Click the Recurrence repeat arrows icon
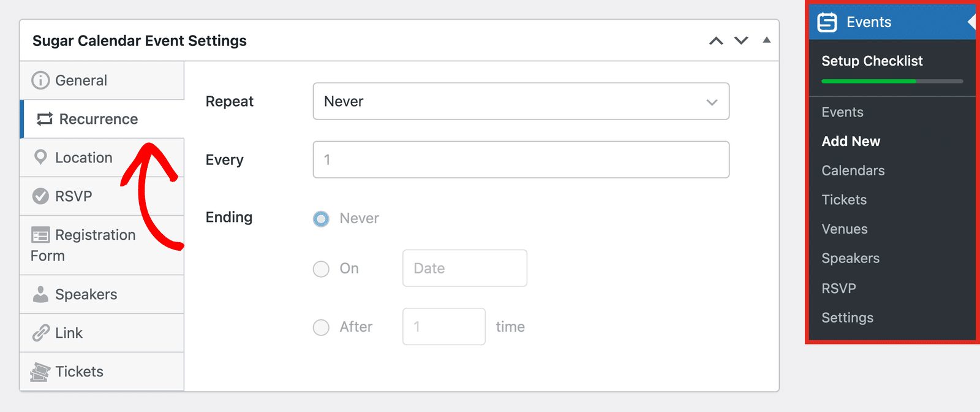The width and height of the screenshot is (980, 412). point(45,119)
